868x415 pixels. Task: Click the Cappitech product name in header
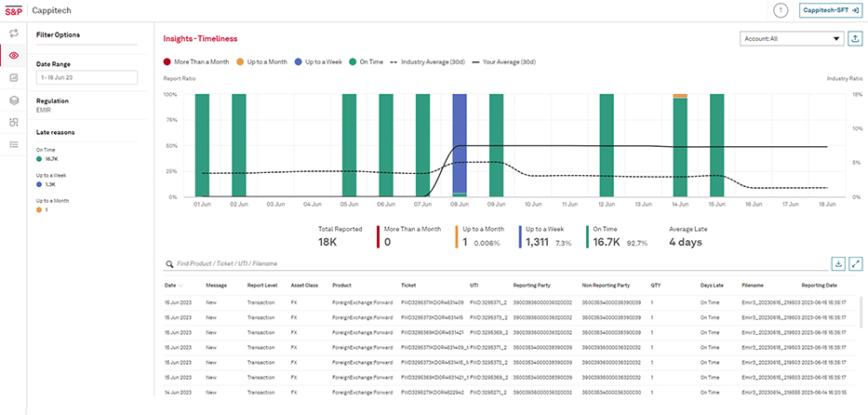coord(51,10)
